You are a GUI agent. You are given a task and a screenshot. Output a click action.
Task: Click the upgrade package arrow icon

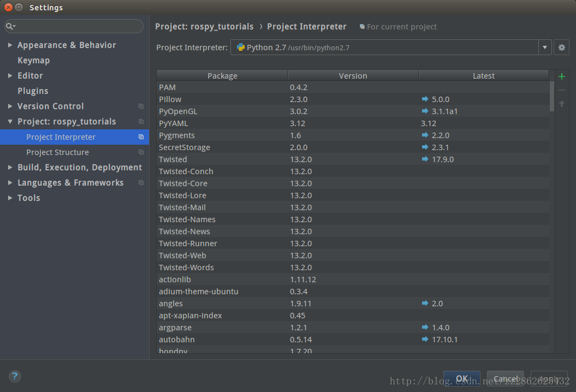561,104
